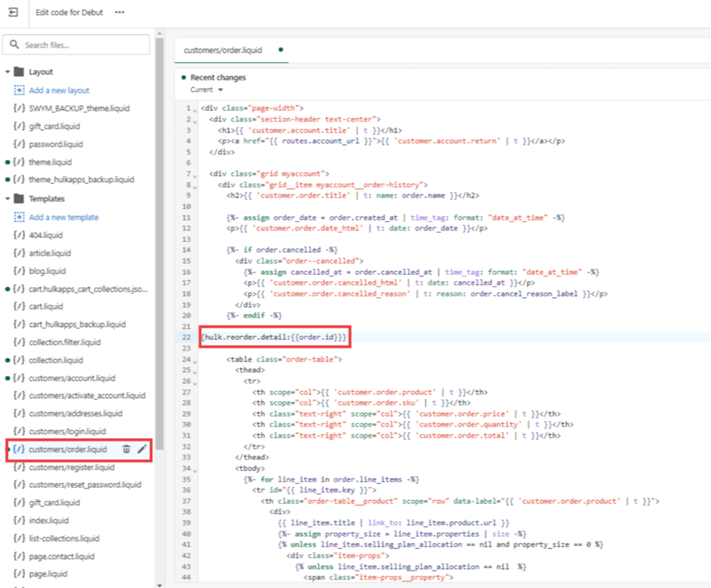Click the add template dashed plus icon

pos(19,217)
